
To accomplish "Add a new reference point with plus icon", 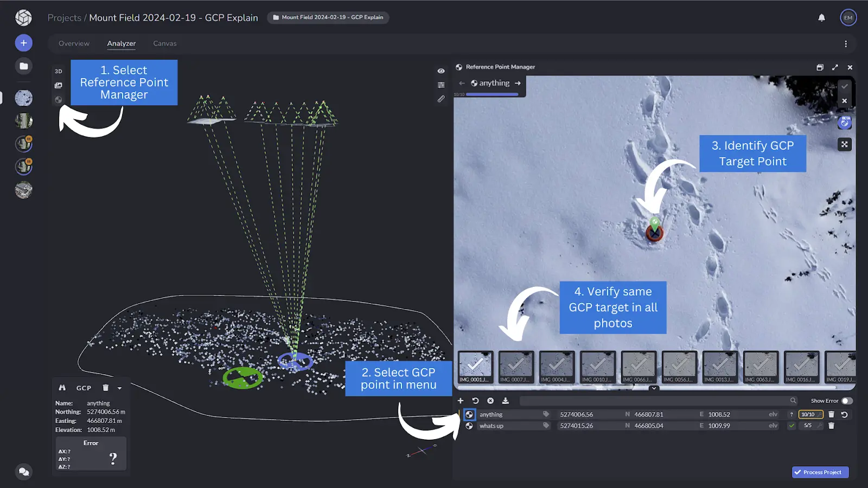I will pyautogui.click(x=461, y=401).
